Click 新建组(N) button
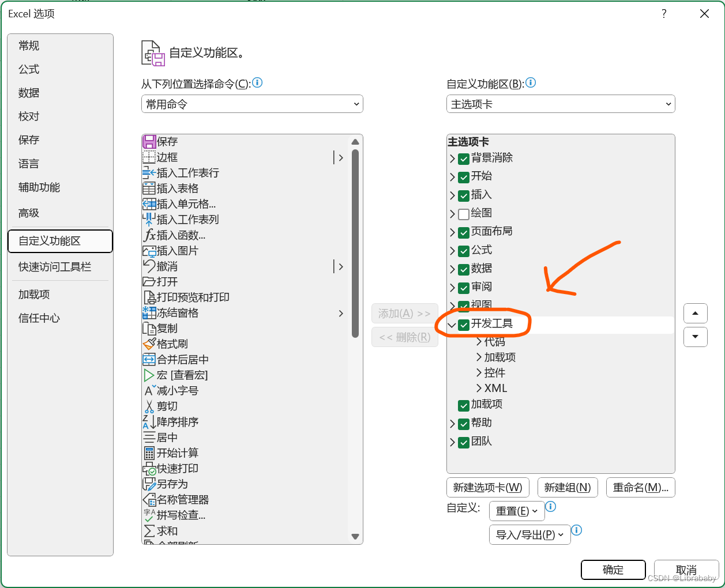The height and width of the screenshot is (588, 725). click(568, 488)
